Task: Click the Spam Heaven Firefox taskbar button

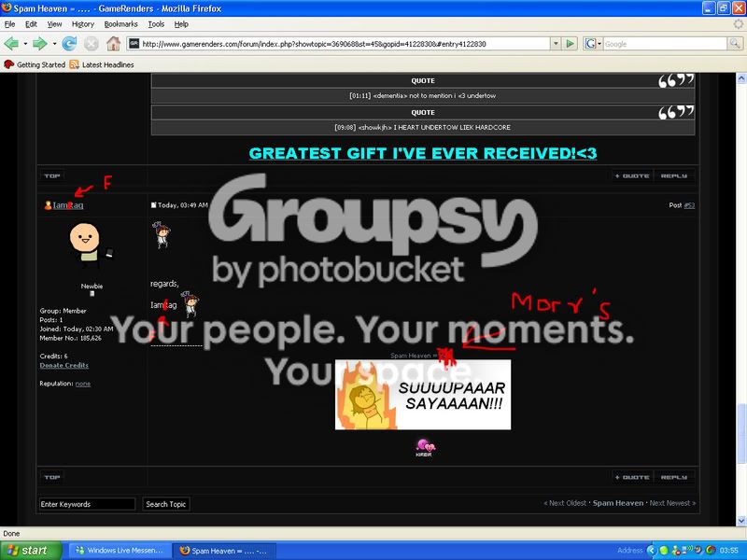Action: coord(224,551)
